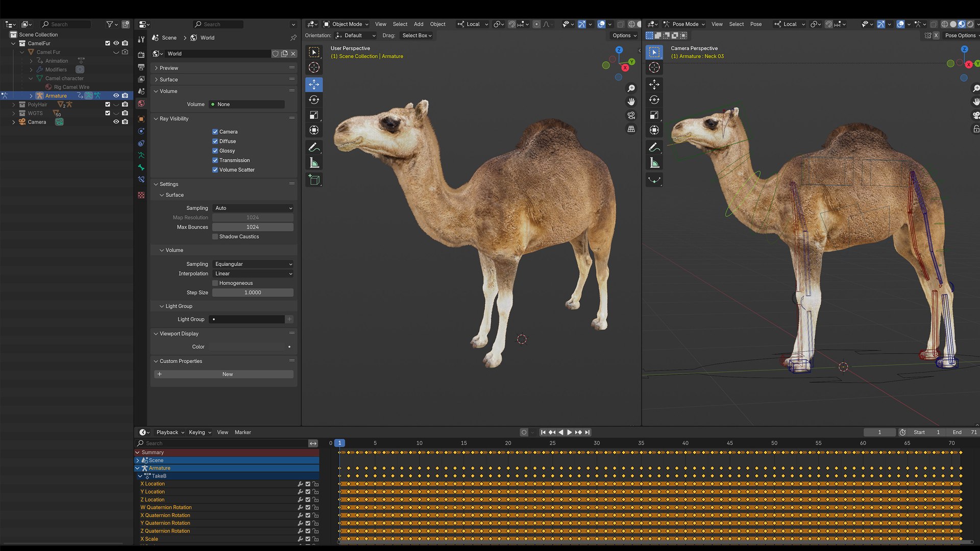
Task: Open Options popover in left viewport
Action: click(624, 36)
